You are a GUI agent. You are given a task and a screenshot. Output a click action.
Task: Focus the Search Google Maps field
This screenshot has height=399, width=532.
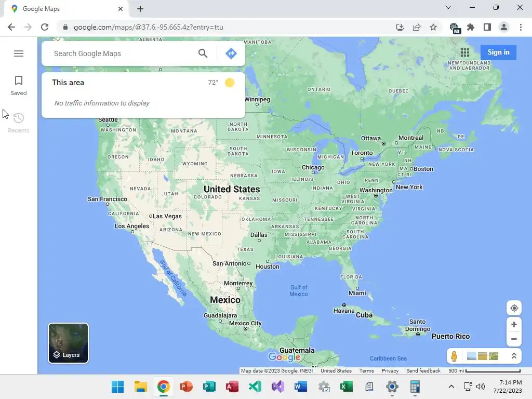point(122,54)
